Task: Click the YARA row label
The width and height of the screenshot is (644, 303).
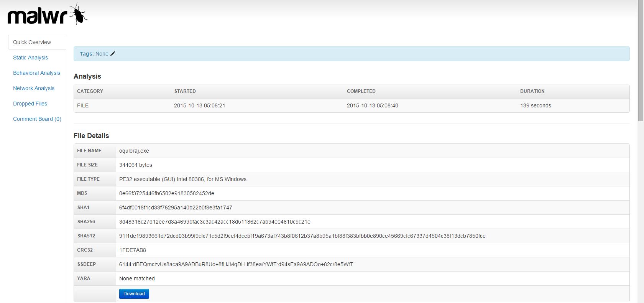Action: tap(84, 278)
